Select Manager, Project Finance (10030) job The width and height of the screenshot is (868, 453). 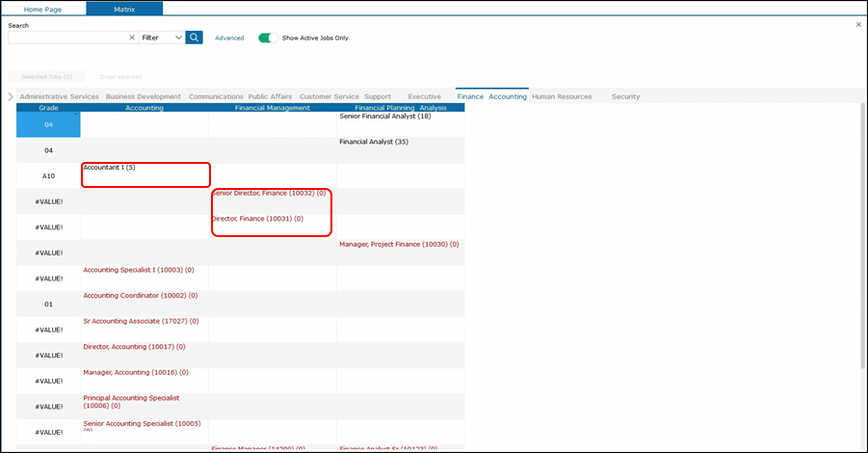pos(399,245)
